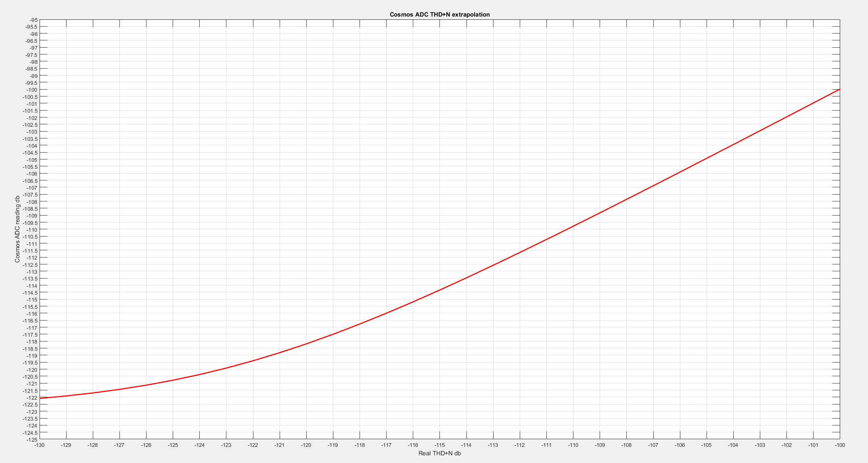Click the -96.5 y-axis tick label
The image size is (868, 463).
(x=32, y=41)
